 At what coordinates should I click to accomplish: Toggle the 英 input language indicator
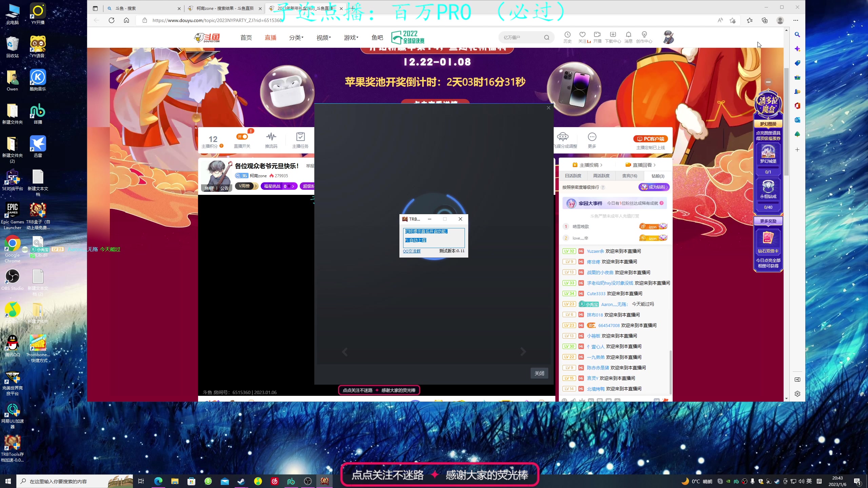pos(809,481)
